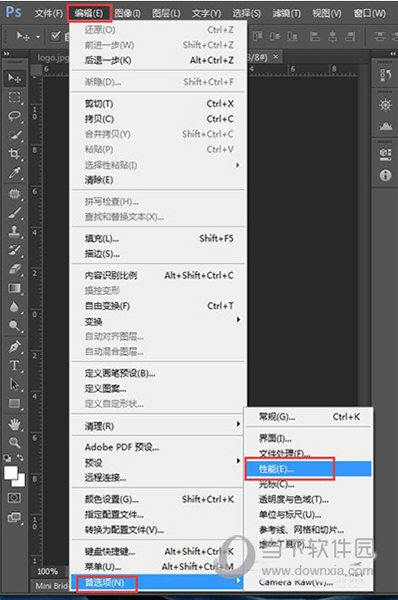Expand the left toolbox panel arrows
Viewport: 398px width, 600px height.
[x=7, y=54]
